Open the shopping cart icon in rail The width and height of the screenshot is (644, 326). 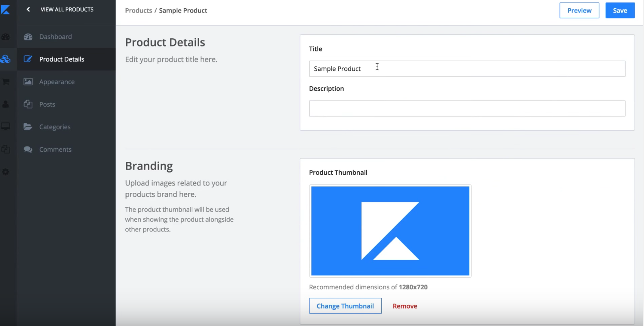click(x=5, y=82)
